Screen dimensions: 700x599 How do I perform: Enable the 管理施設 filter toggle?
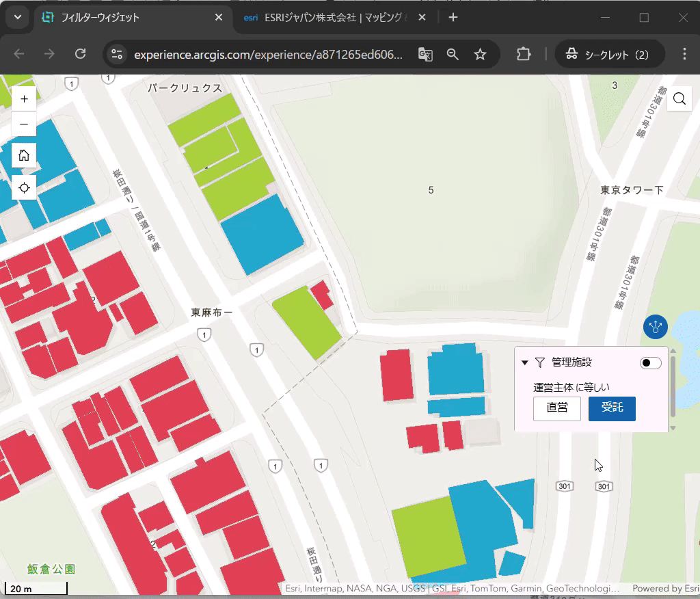pyautogui.click(x=650, y=363)
